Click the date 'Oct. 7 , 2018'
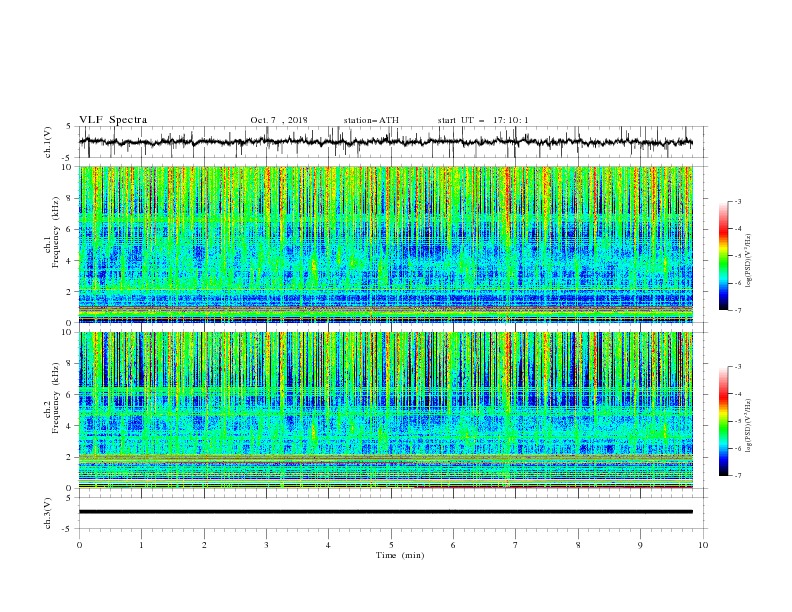 279,120
